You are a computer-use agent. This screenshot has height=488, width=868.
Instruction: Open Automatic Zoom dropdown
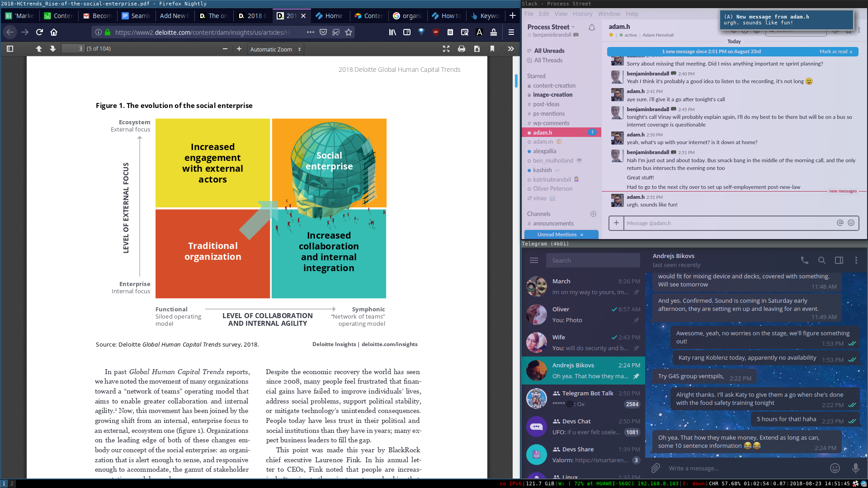point(276,49)
